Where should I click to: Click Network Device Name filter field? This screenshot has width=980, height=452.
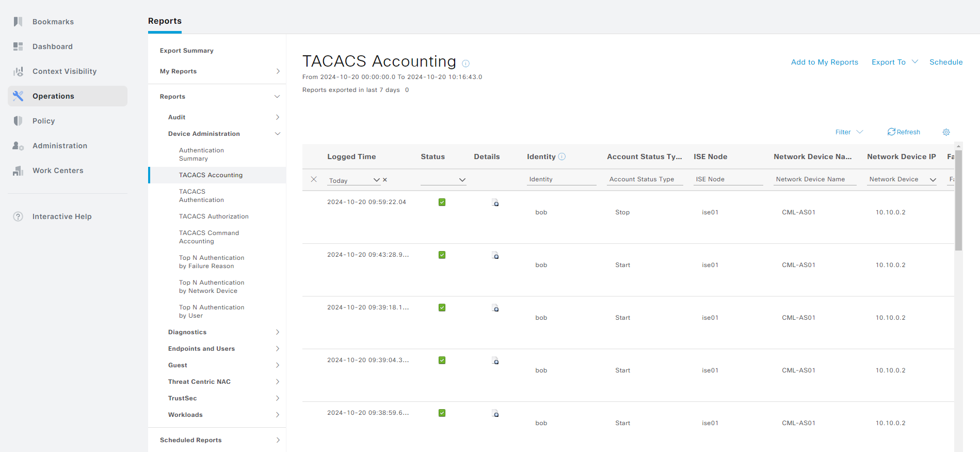[815, 179]
